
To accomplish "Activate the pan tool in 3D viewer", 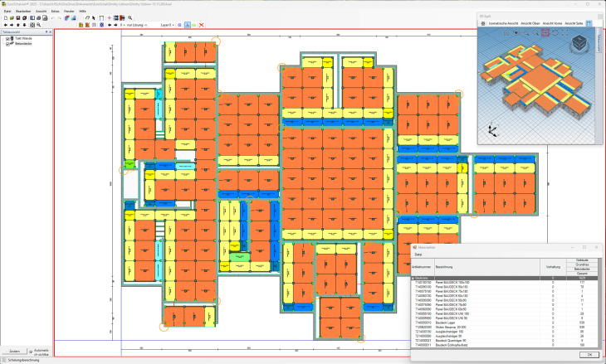I will click(545, 32).
